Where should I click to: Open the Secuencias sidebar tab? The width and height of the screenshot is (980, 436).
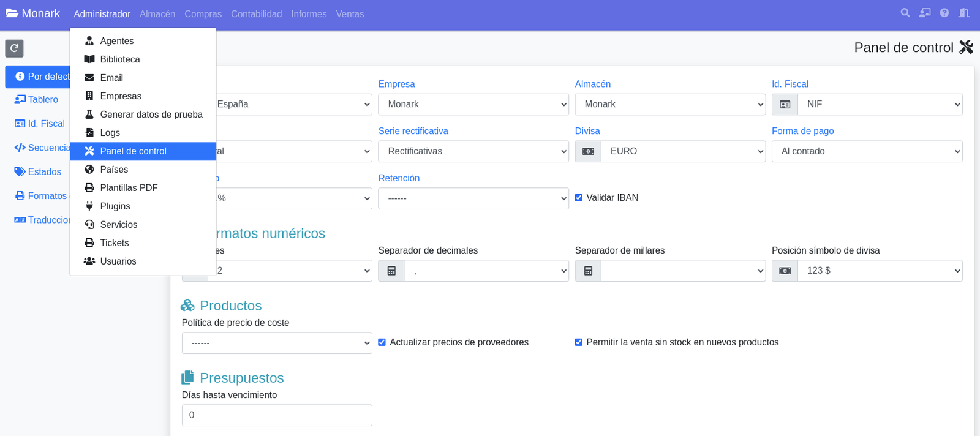click(37, 148)
